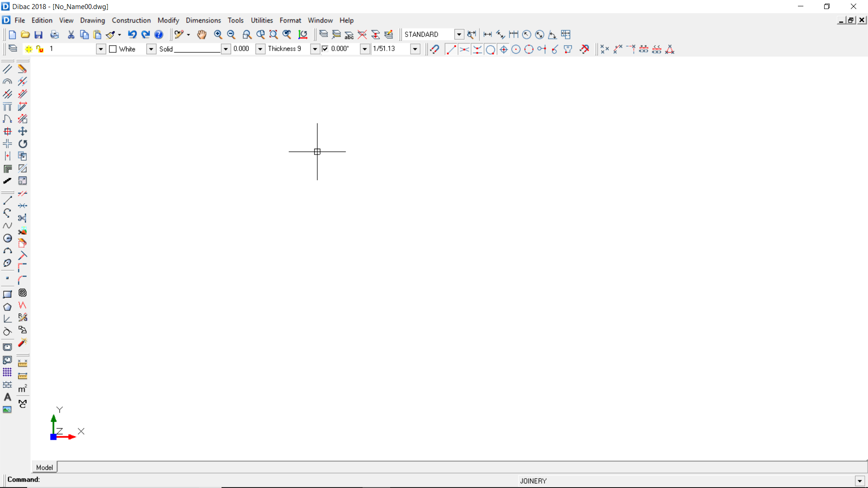Toggle layer sun visibility icon
The image size is (868, 488).
[28, 49]
